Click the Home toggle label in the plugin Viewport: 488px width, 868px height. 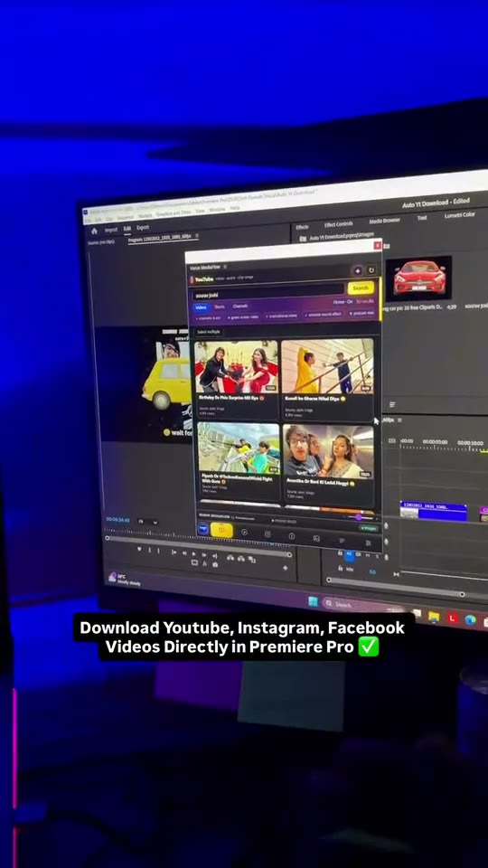pyautogui.click(x=343, y=302)
